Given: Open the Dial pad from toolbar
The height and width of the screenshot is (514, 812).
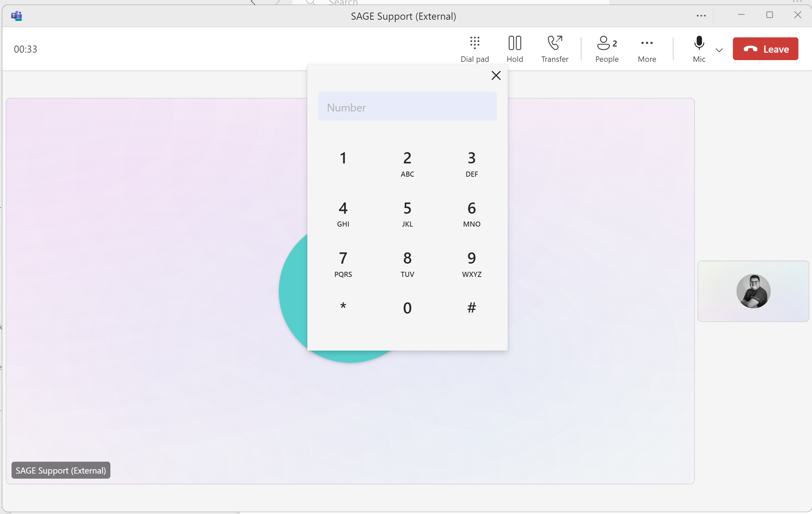Looking at the screenshot, I should click(x=474, y=49).
